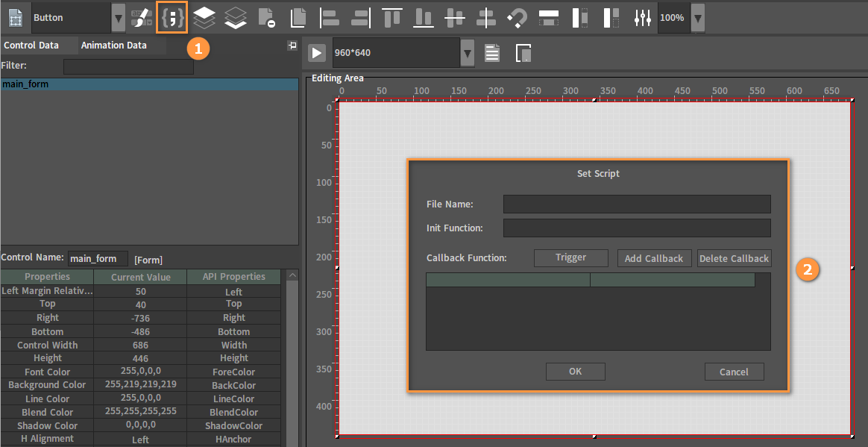Click the Current Value column header
Viewport: 868px width, 447px height.
[141, 277]
